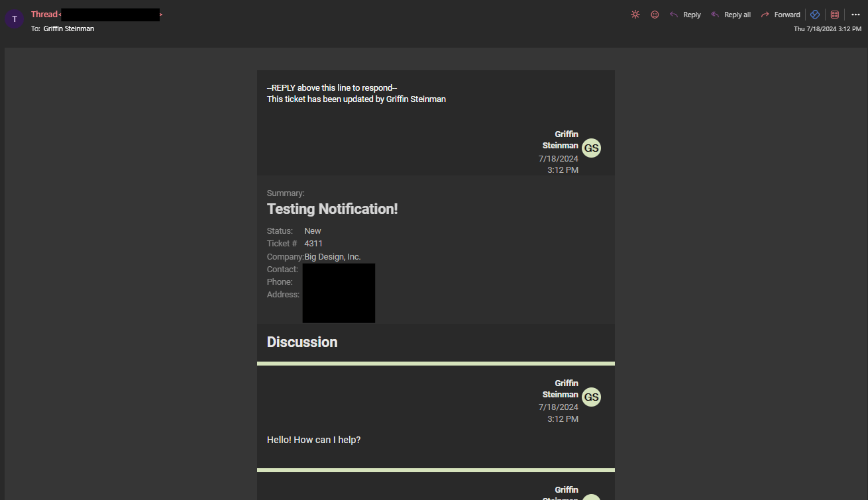Add a reaction with the smiley icon
868x500 pixels.
[655, 15]
